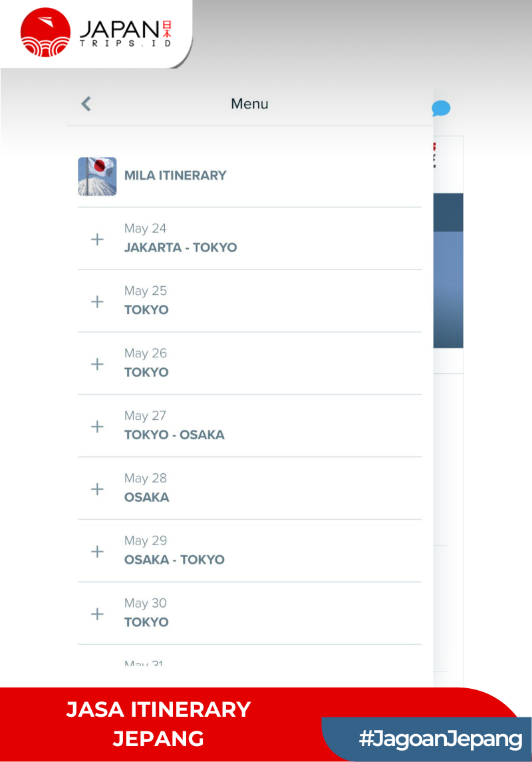Expand the May 26 TOKYO itinerary day
The height and width of the screenshot is (762, 532).
97,363
